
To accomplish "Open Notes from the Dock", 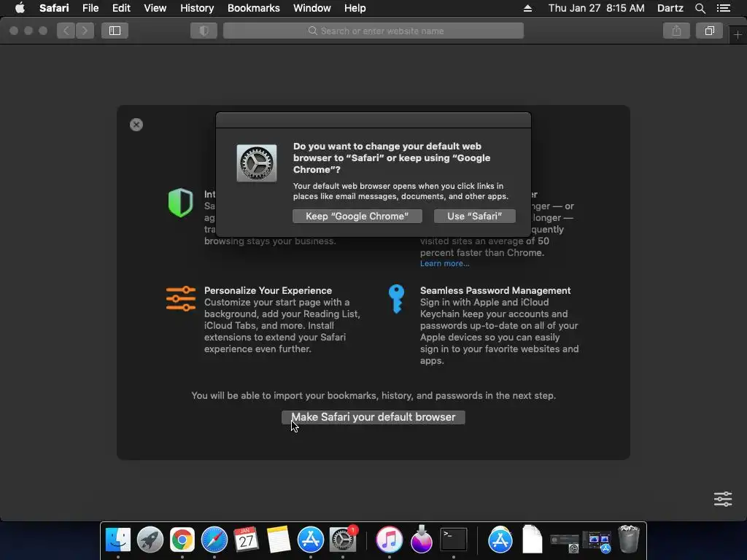I will (278, 540).
